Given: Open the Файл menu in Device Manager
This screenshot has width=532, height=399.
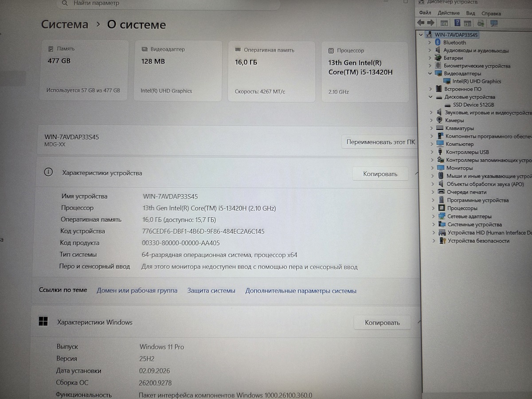Looking at the screenshot, I should 425,13.
